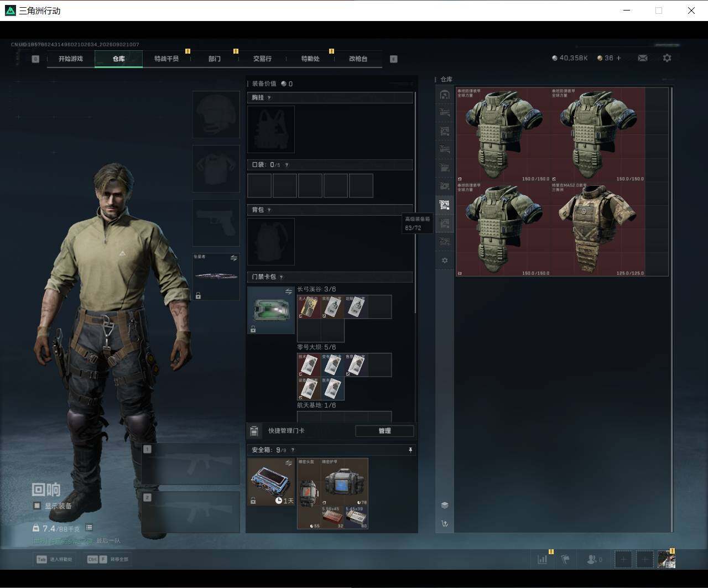Select the keycard case item thumbnail
Screen dimensions: 708x588
click(271, 310)
